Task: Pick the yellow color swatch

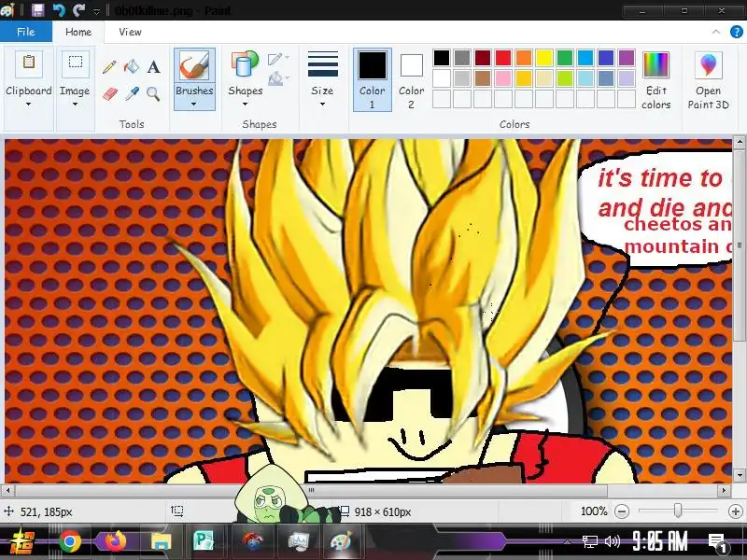Action: tap(544, 58)
